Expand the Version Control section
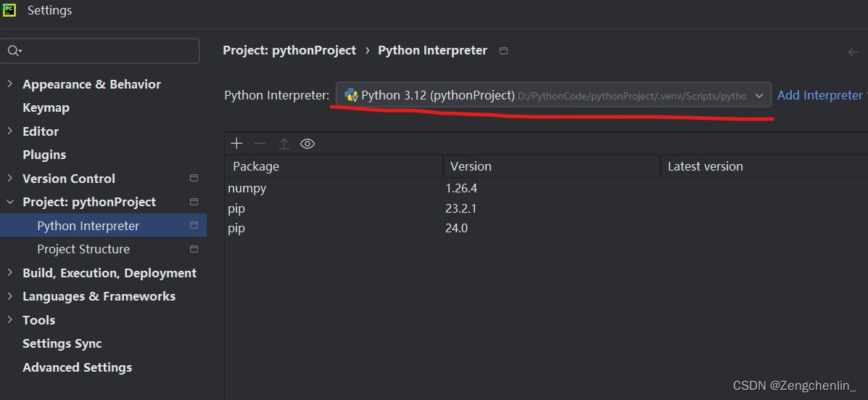The height and width of the screenshot is (400, 868). pos(9,179)
